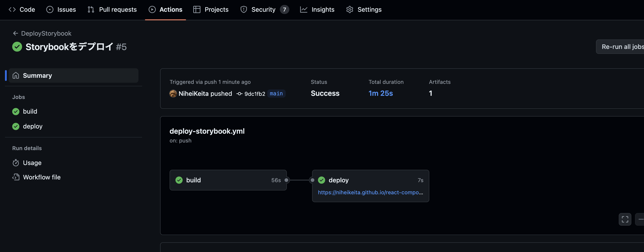This screenshot has height=252, width=644.
Task: Open the Projects tab
Action: click(211, 9)
